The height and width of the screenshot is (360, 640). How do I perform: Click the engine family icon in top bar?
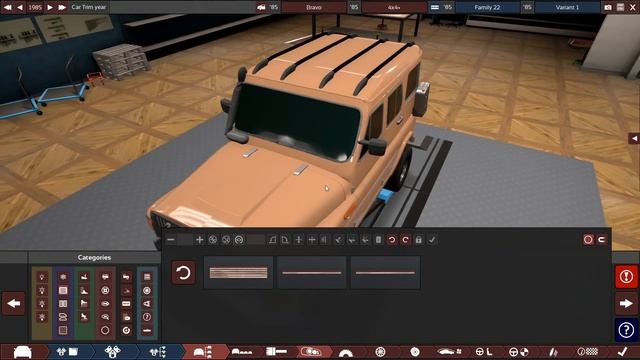click(x=435, y=7)
